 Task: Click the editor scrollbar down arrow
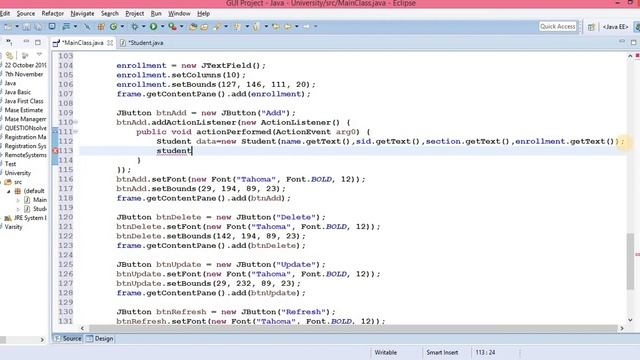[630, 320]
